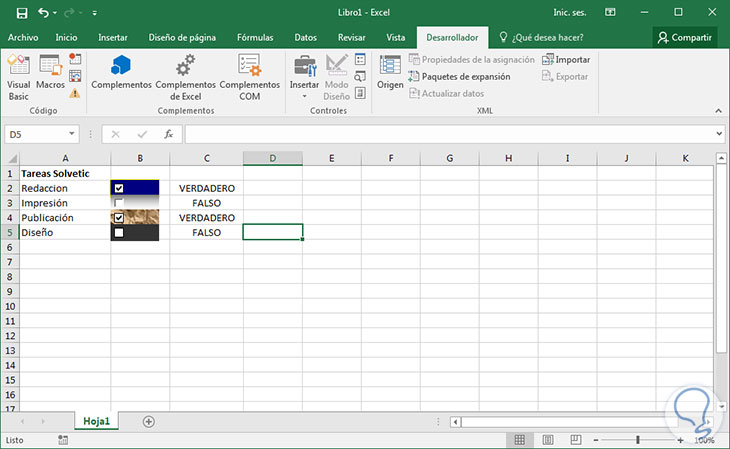Select the VERDADERO cell in row 2
The width and height of the screenshot is (730, 449).
(206, 188)
